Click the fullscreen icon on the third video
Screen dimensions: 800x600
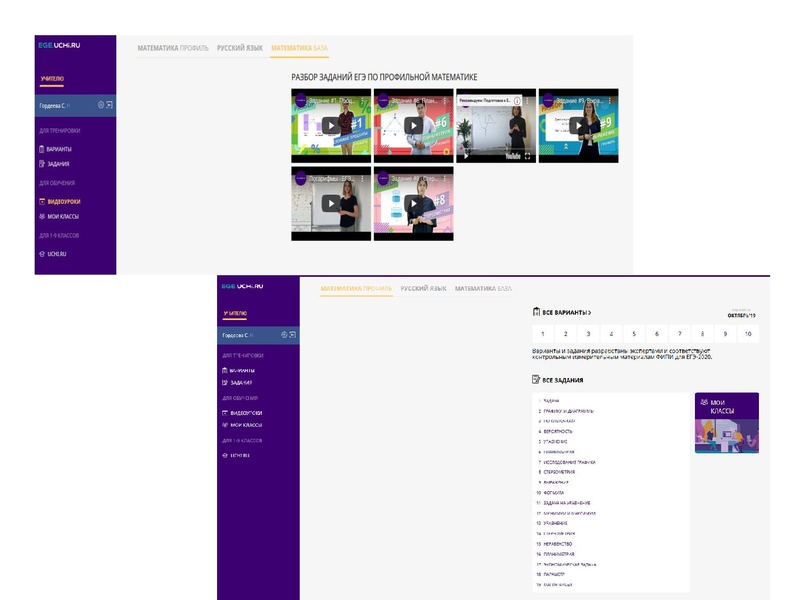click(528, 156)
